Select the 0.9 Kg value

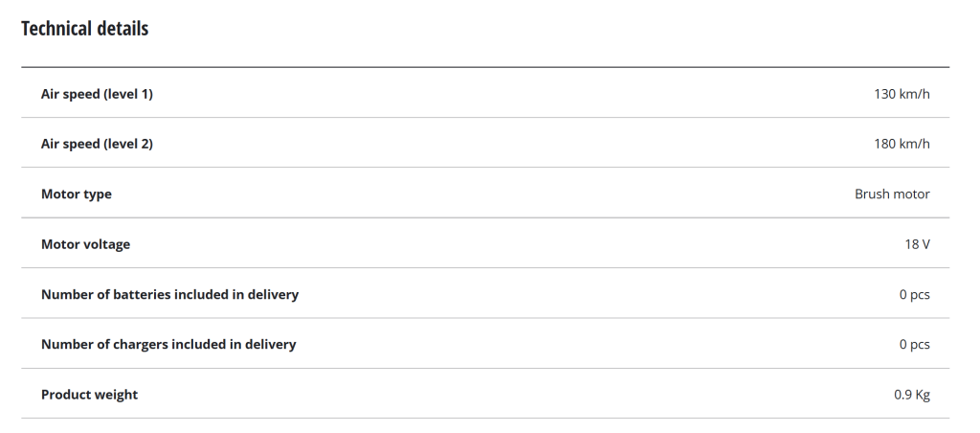(x=911, y=395)
